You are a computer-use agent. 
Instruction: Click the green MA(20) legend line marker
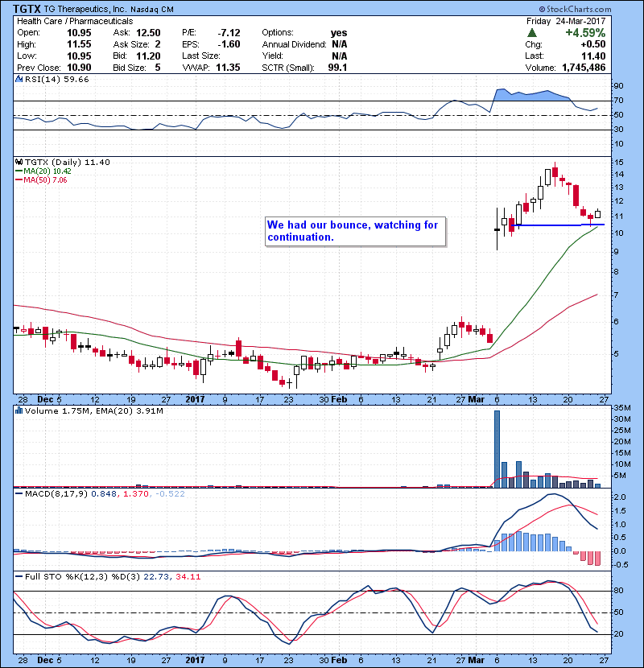(19, 171)
